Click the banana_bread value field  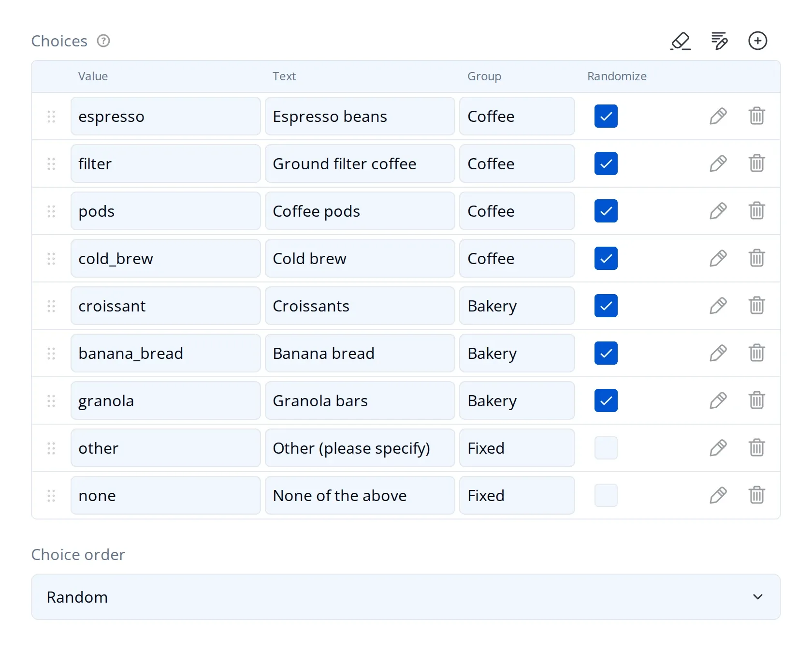tap(166, 353)
